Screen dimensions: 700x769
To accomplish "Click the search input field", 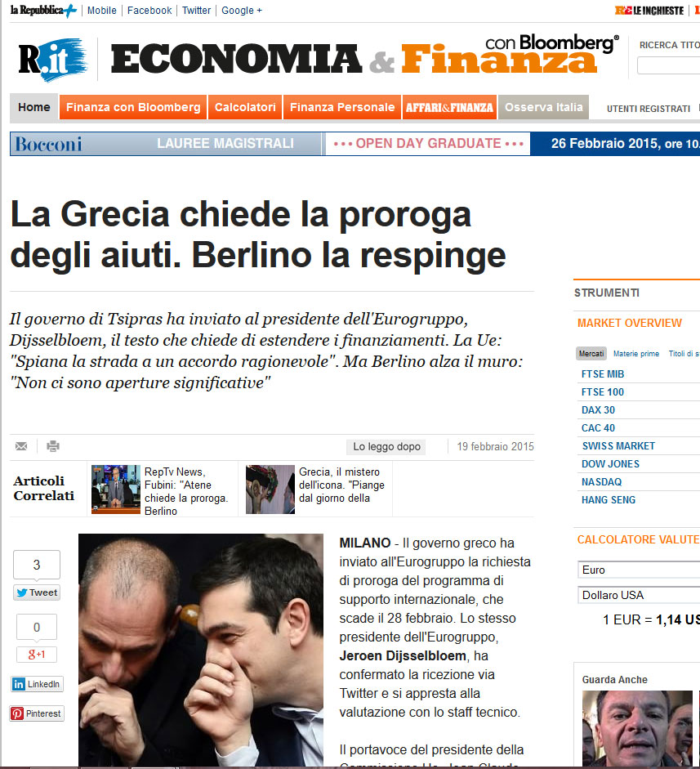I will 668,65.
